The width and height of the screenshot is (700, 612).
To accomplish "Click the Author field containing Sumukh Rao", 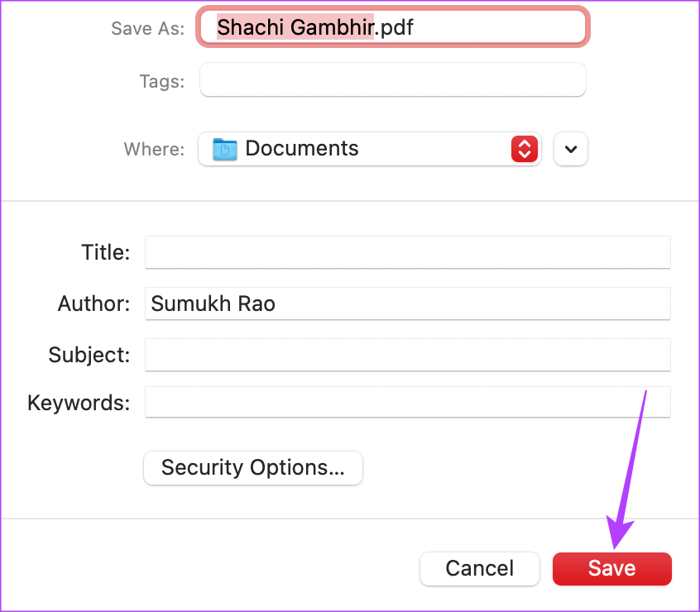I will click(408, 304).
